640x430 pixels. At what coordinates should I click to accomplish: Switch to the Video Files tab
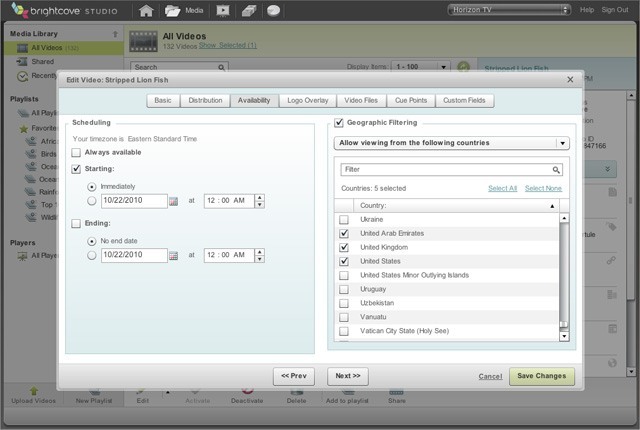tap(361, 100)
